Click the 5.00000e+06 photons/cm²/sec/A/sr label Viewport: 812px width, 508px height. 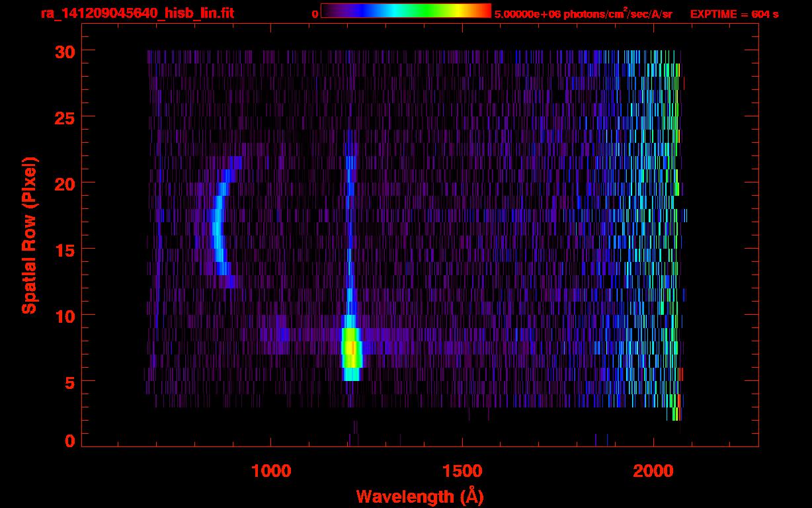pos(583,14)
